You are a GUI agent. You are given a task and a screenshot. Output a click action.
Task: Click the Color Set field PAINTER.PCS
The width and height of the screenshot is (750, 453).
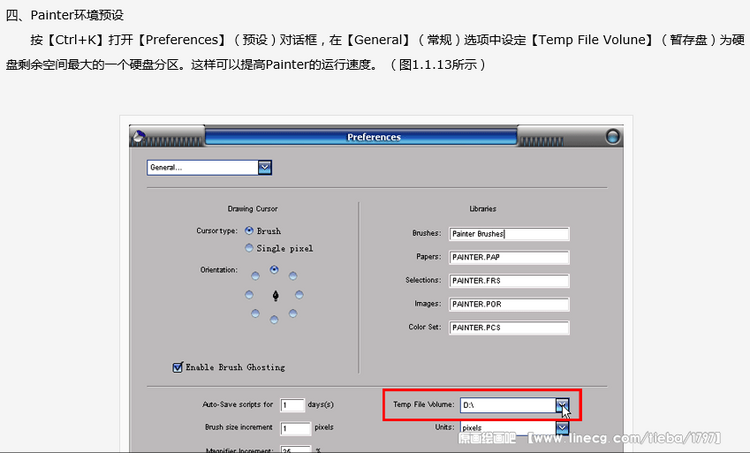(509, 328)
